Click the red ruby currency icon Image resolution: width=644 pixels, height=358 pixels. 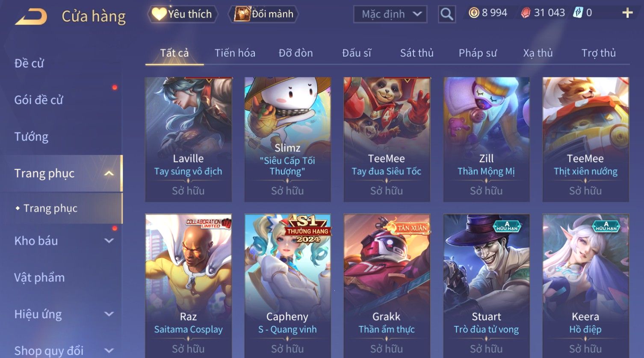tap(526, 13)
